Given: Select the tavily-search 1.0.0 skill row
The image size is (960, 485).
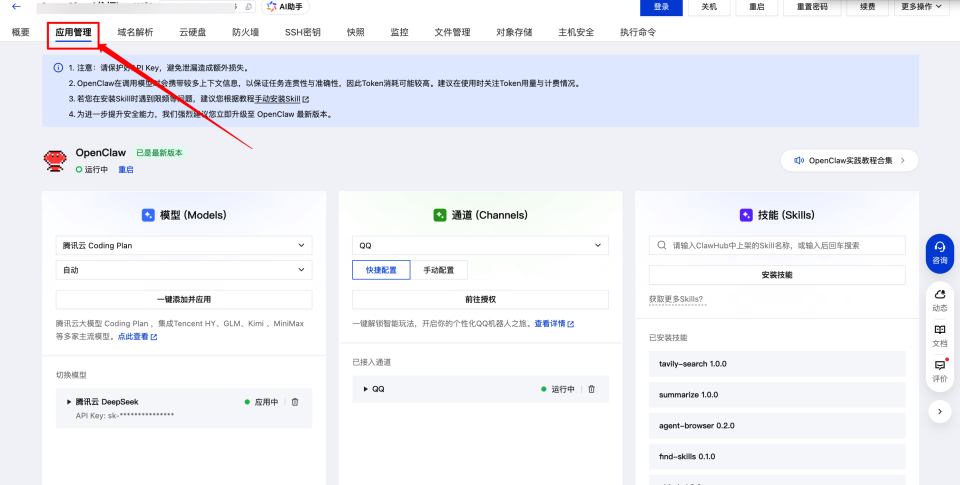Looking at the screenshot, I should tap(777, 364).
